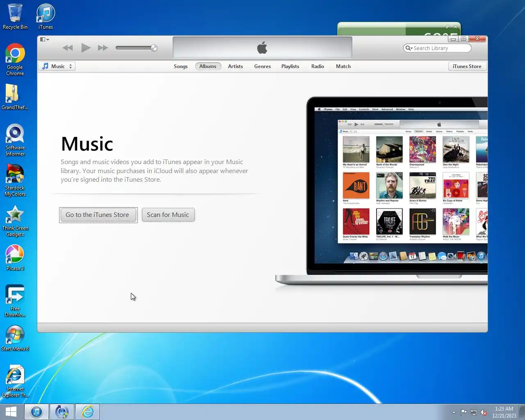Click Go to the iTunes Store
This screenshot has width=525, height=420.
click(98, 215)
